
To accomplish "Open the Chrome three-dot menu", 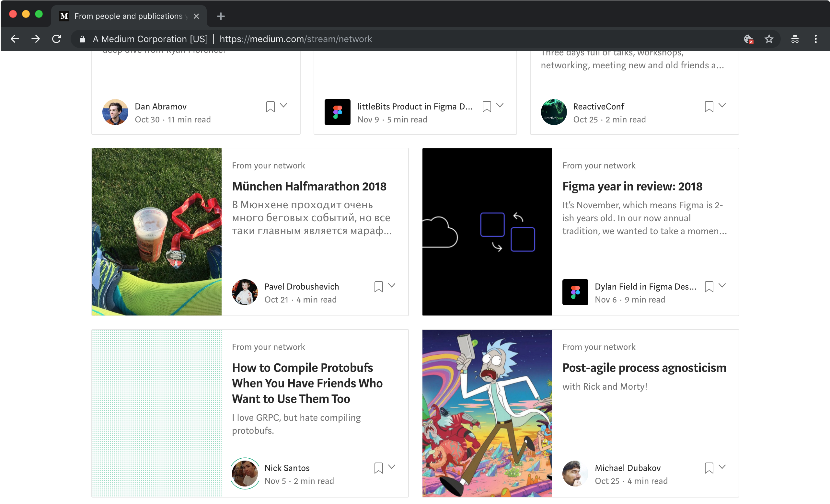I will click(815, 39).
